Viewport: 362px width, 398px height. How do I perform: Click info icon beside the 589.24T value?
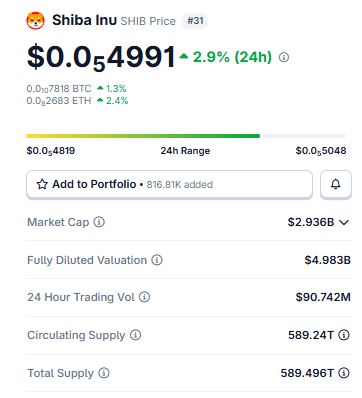point(344,335)
